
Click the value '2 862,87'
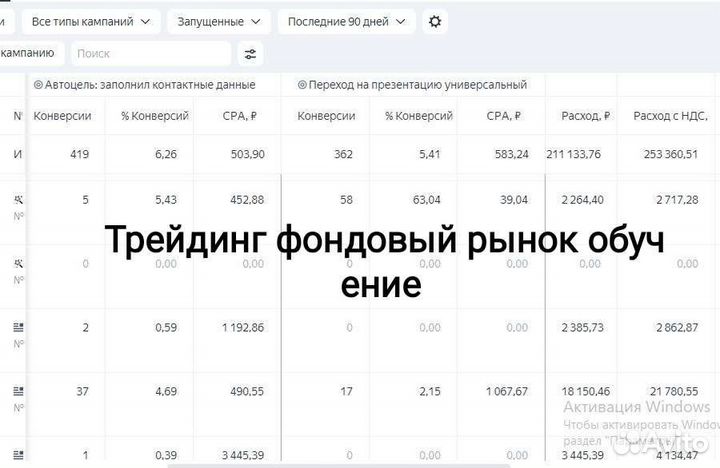(677, 327)
